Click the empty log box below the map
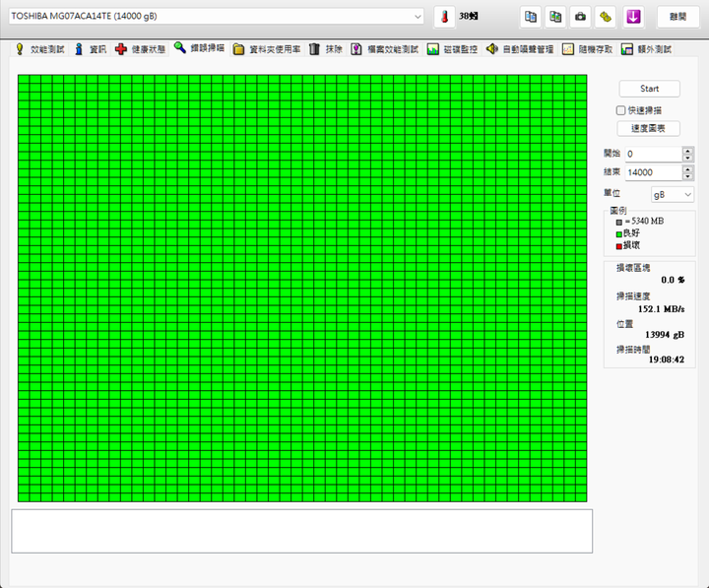Screen dimensions: 709x588 click(x=301, y=531)
